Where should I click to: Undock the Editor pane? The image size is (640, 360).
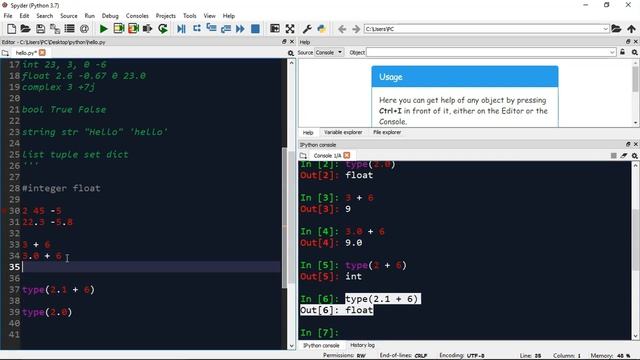coord(284,42)
